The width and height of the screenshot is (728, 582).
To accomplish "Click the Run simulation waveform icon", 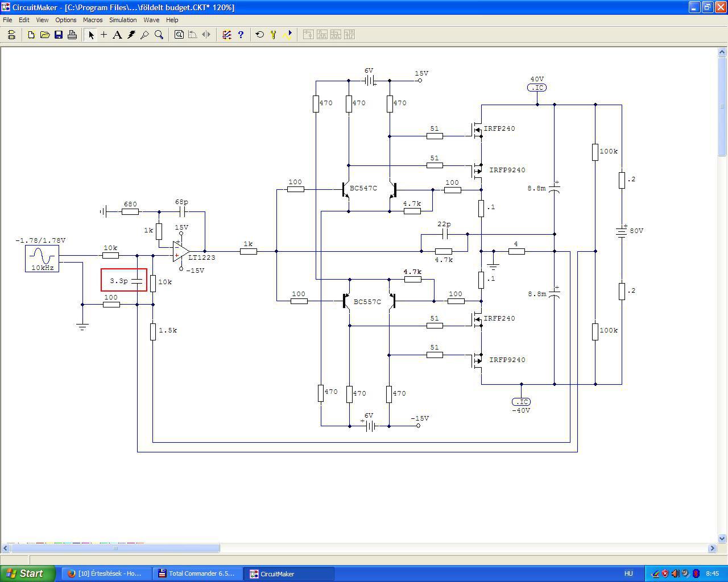I will pos(288,35).
